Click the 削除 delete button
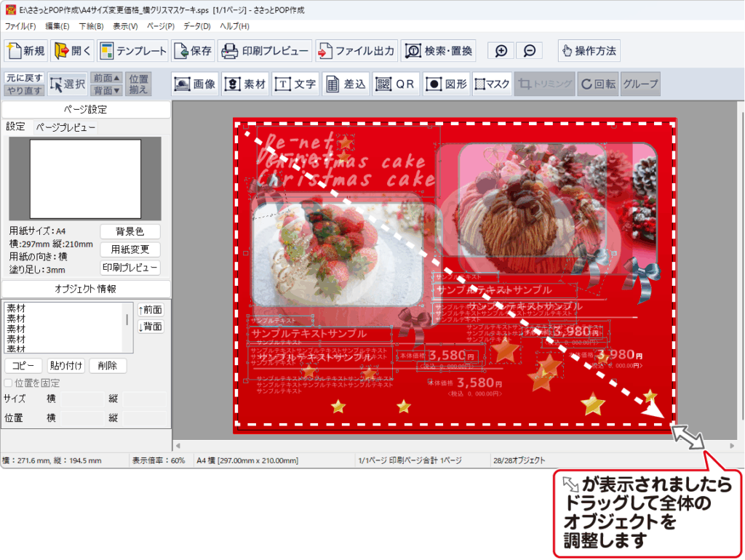The image size is (745, 560). click(108, 365)
